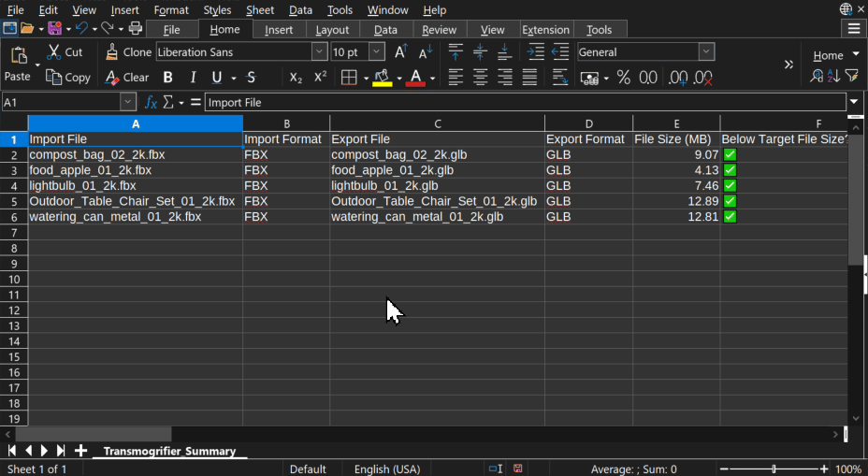
Task: Click the Strikethrough icon
Action: 251,78
